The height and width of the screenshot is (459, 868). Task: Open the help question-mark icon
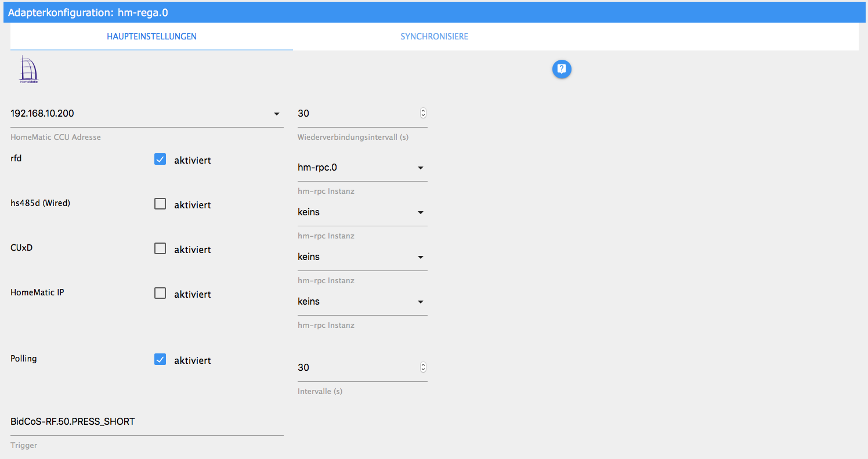(562, 69)
